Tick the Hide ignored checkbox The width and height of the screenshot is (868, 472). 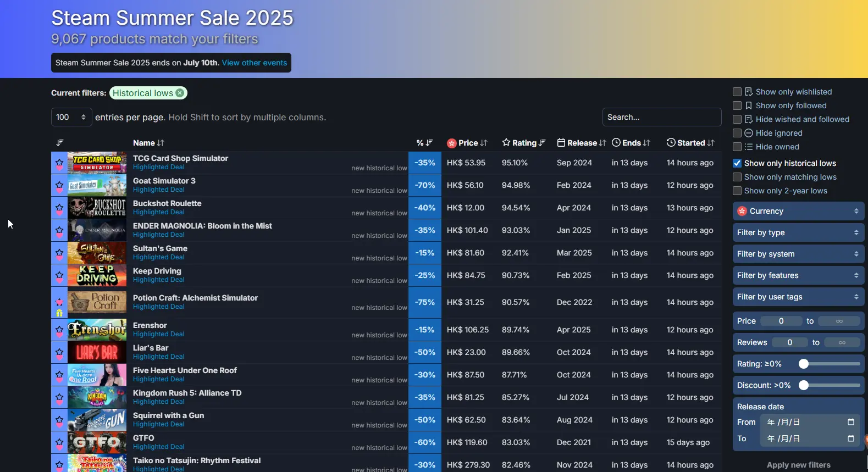pos(737,133)
